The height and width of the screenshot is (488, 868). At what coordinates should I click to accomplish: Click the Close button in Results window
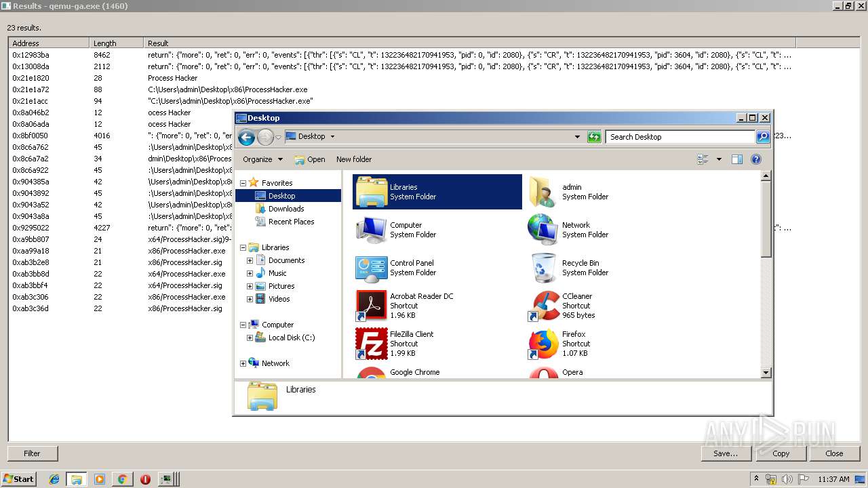835,453
